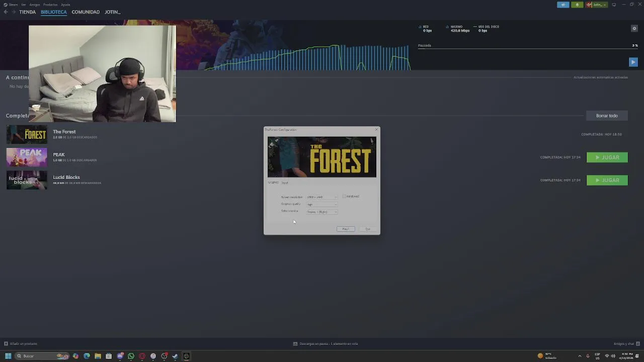Open Microsoft Store taskbar icon

(109, 356)
